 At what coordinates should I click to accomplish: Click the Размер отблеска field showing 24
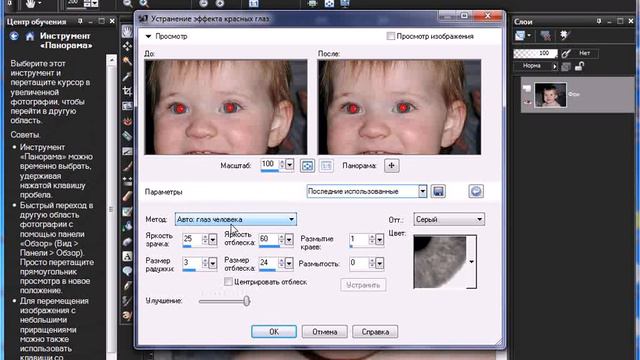click(x=268, y=264)
